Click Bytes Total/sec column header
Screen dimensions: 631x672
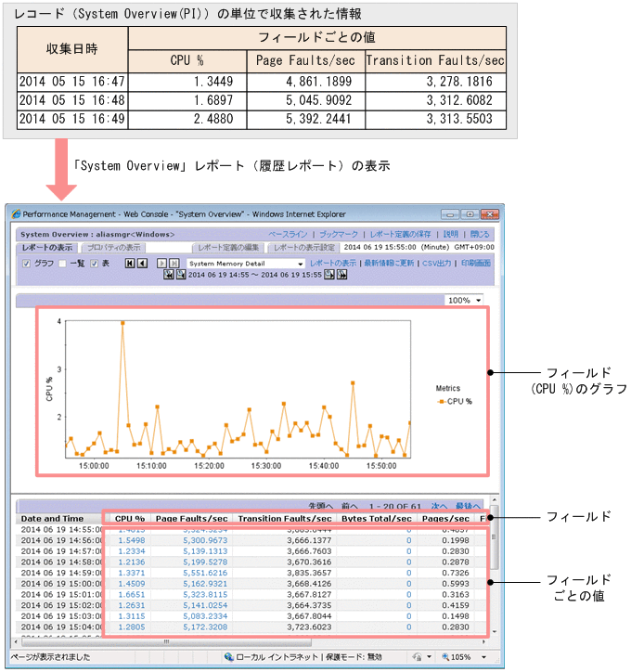pos(377,519)
